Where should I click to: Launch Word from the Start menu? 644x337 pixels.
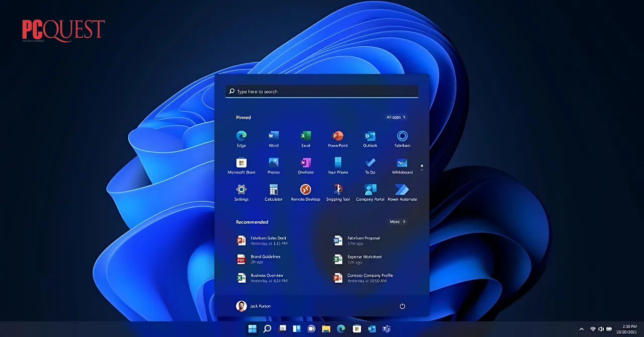[x=273, y=136]
